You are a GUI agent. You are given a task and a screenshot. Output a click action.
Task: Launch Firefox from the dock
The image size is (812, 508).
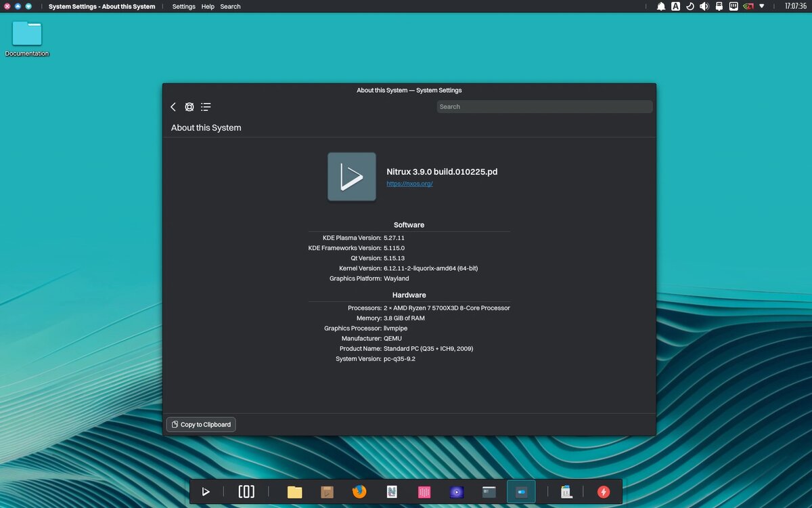click(359, 491)
